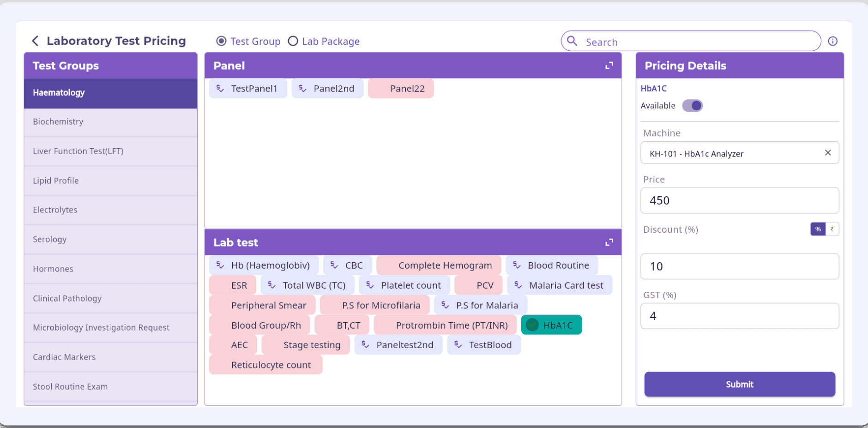The width and height of the screenshot is (868, 428).
Task: Click the GST field showing 4
Action: click(740, 316)
